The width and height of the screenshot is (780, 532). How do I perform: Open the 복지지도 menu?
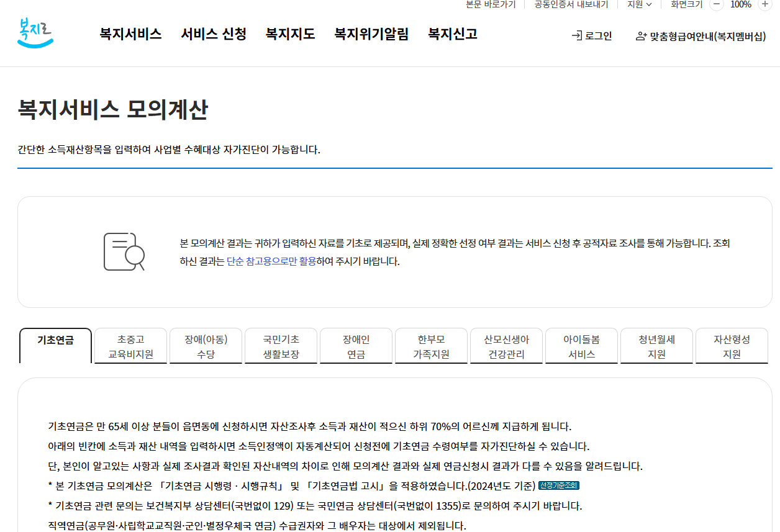tap(290, 34)
